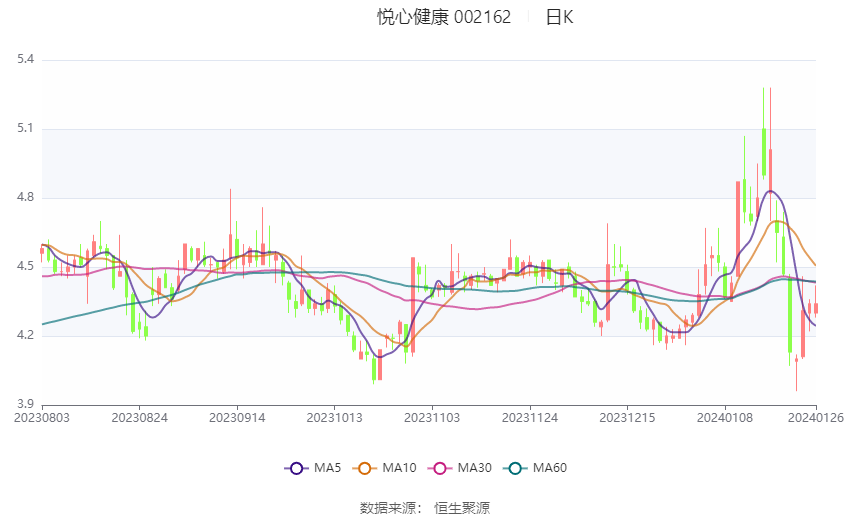Click the teal MA60 legend circle icon

[x=515, y=468]
